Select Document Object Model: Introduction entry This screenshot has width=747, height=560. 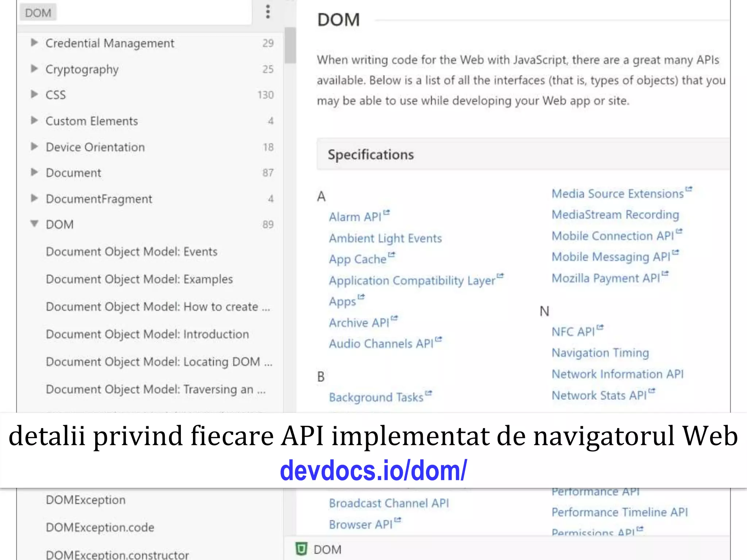pyautogui.click(x=147, y=334)
